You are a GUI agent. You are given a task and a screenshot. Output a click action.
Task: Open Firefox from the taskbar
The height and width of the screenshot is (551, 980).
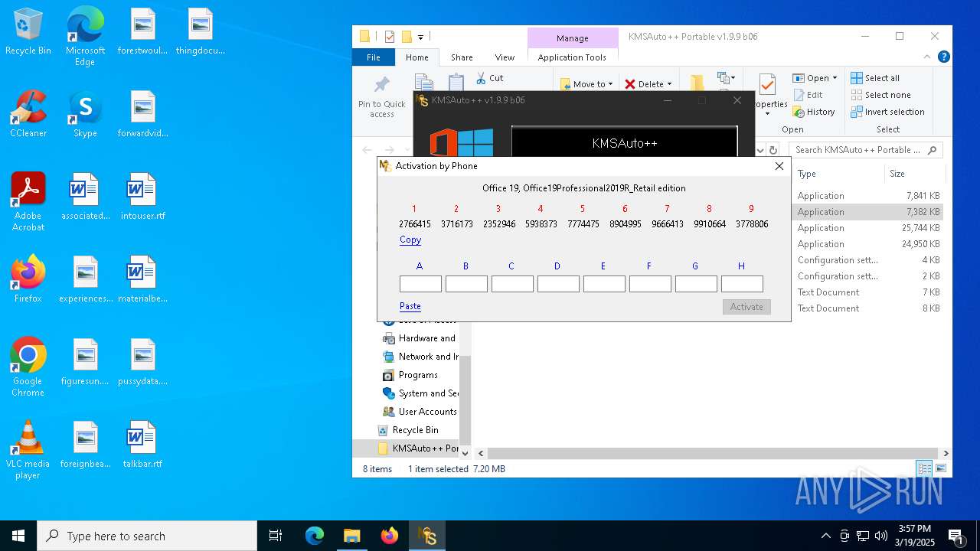tap(389, 536)
